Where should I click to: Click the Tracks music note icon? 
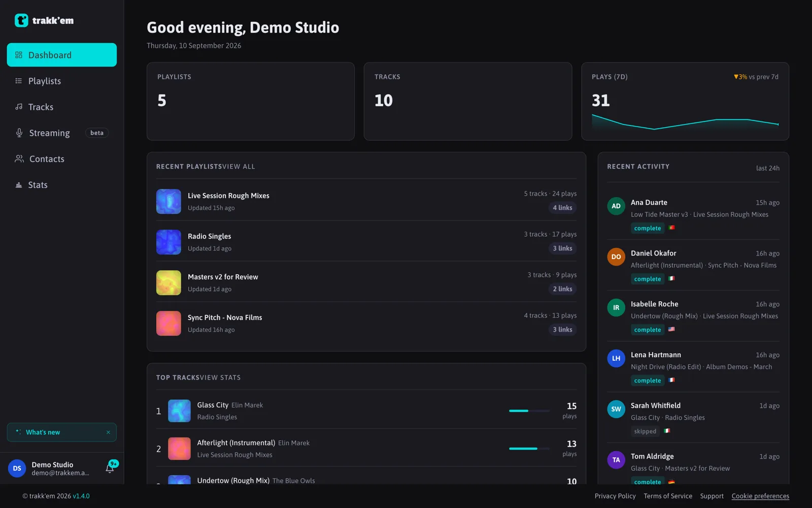coord(19,107)
